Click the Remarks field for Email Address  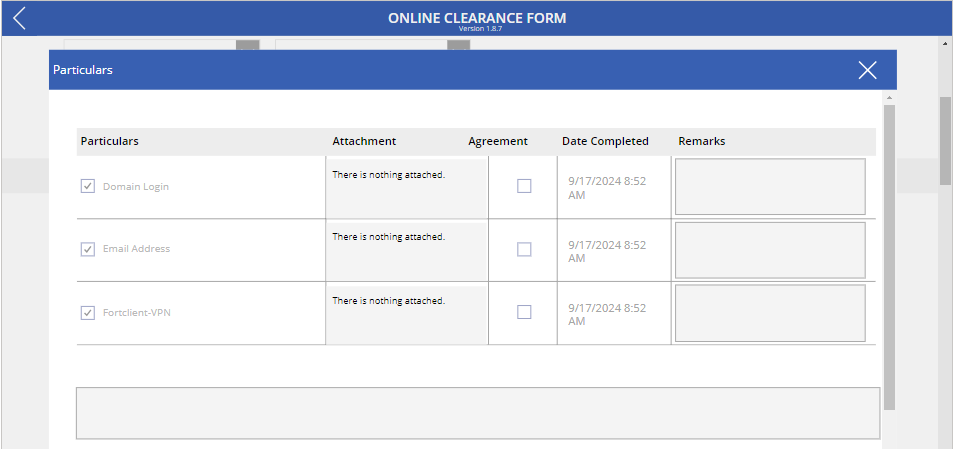point(770,250)
